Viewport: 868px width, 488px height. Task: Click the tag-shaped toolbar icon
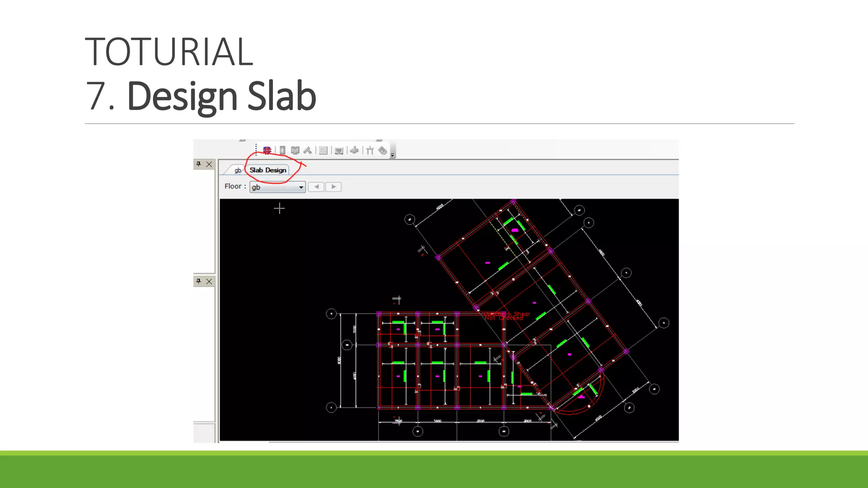click(382, 150)
